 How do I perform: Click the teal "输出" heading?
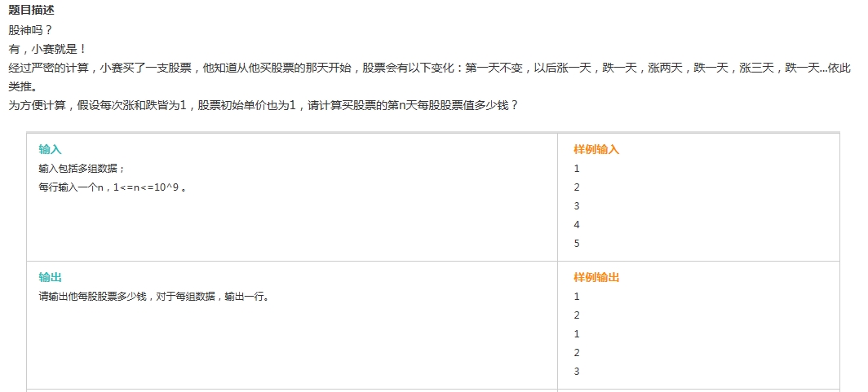click(51, 278)
